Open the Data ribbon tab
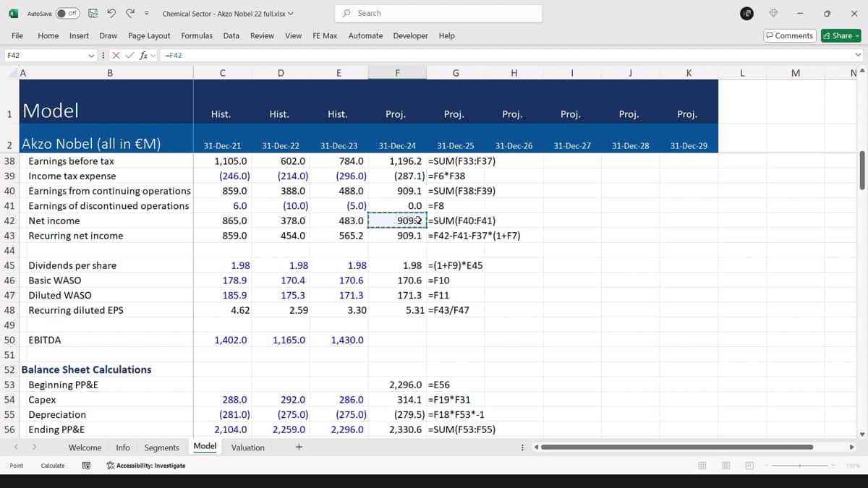Viewport: 868px width, 488px height. pyautogui.click(x=231, y=35)
